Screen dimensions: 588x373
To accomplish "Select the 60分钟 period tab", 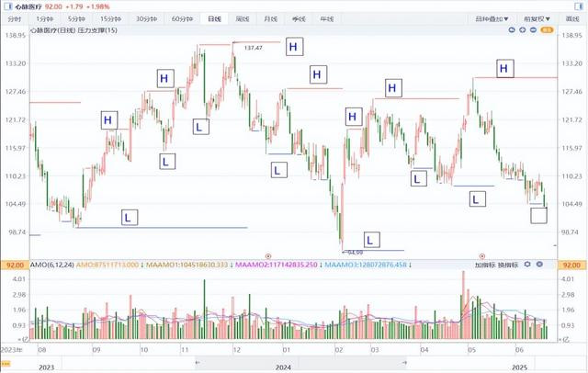I will click(182, 18).
